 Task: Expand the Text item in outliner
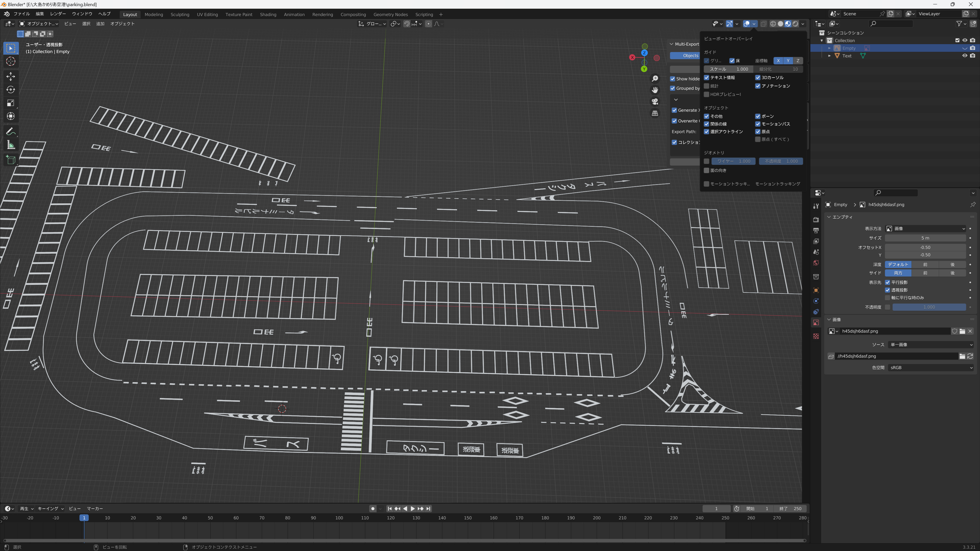coord(829,56)
